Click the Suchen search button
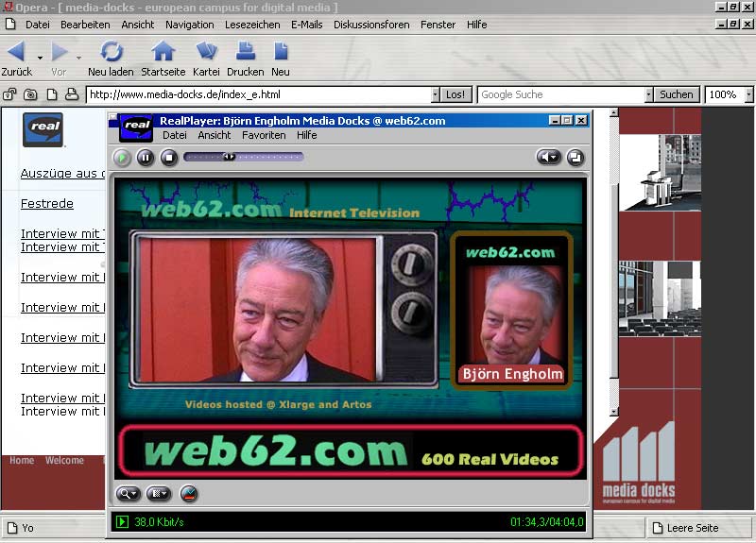Viewport: 756px width, 543px height. 676,94
